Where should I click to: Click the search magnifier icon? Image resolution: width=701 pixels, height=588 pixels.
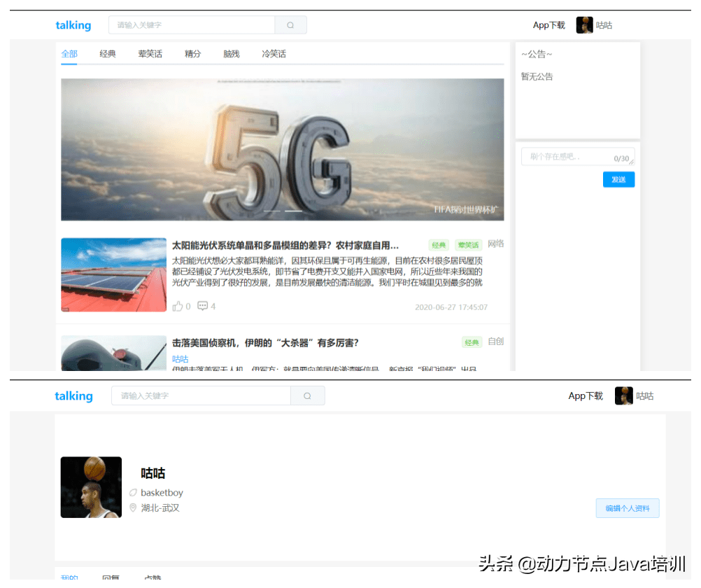tap(290, 24)
